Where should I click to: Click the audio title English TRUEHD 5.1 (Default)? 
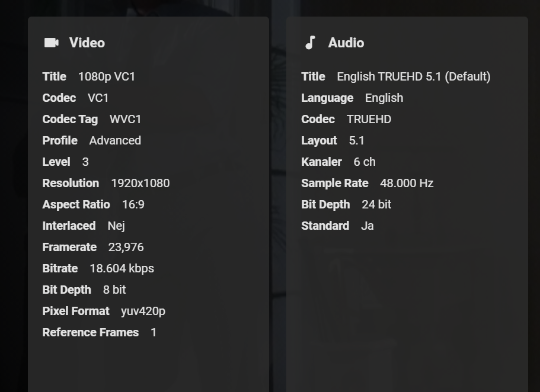414,76
